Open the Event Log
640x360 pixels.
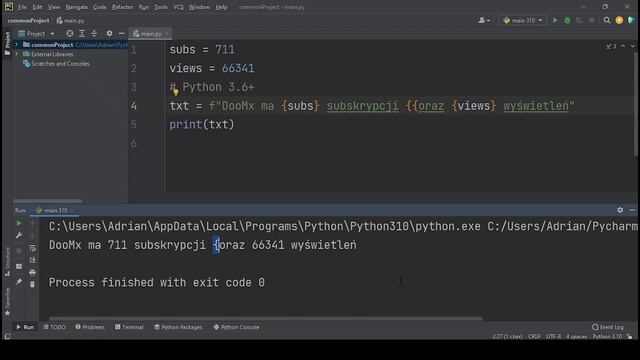pyautogui.click(x=608, y=327)
